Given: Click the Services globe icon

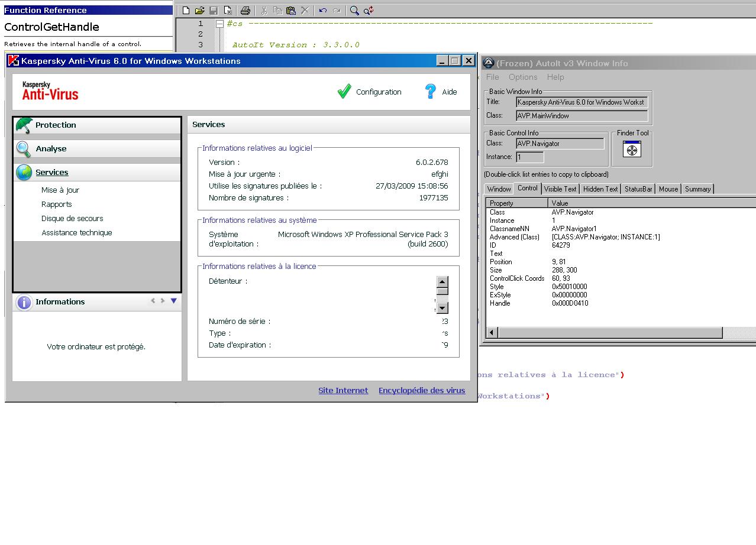Looking at the screenshot, I should (x=24, y=173).
